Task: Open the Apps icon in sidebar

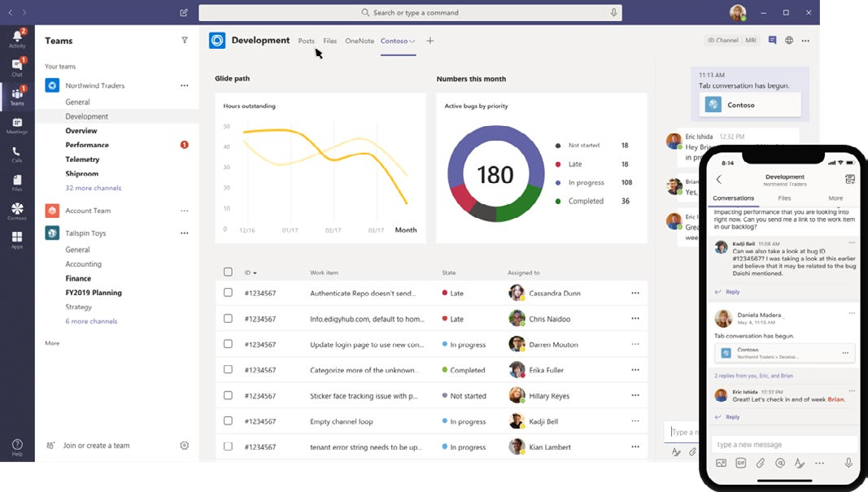Action: coord(17,240)
